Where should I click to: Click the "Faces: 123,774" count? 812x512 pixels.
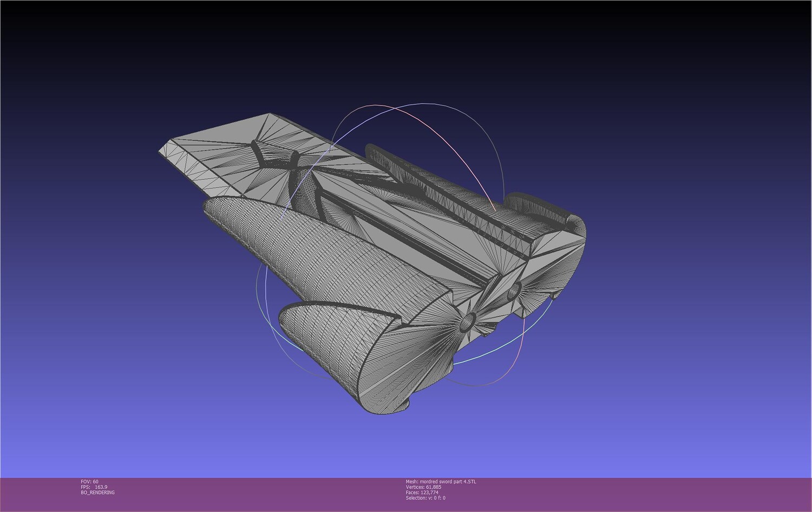(x=422, y=492)
